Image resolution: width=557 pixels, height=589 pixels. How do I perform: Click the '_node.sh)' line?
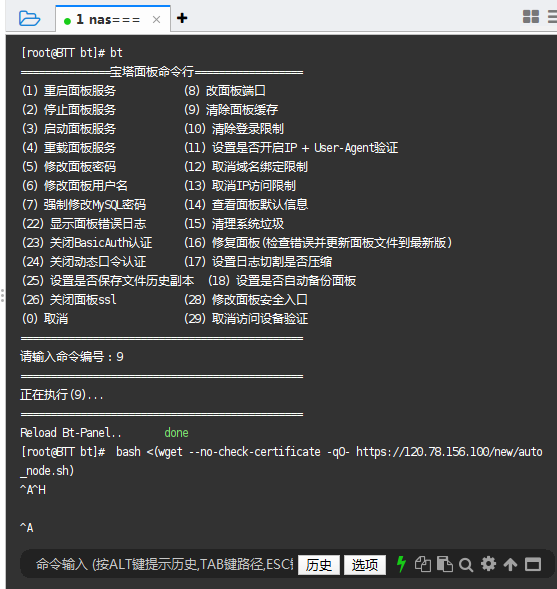(47, 471)
